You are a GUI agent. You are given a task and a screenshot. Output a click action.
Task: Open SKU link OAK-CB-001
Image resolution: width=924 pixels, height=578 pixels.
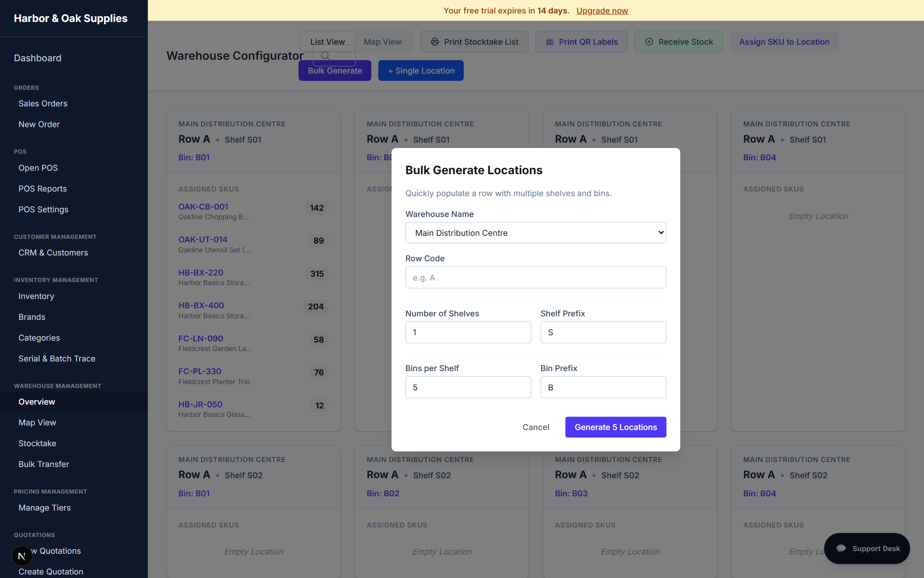click(203, 207)
